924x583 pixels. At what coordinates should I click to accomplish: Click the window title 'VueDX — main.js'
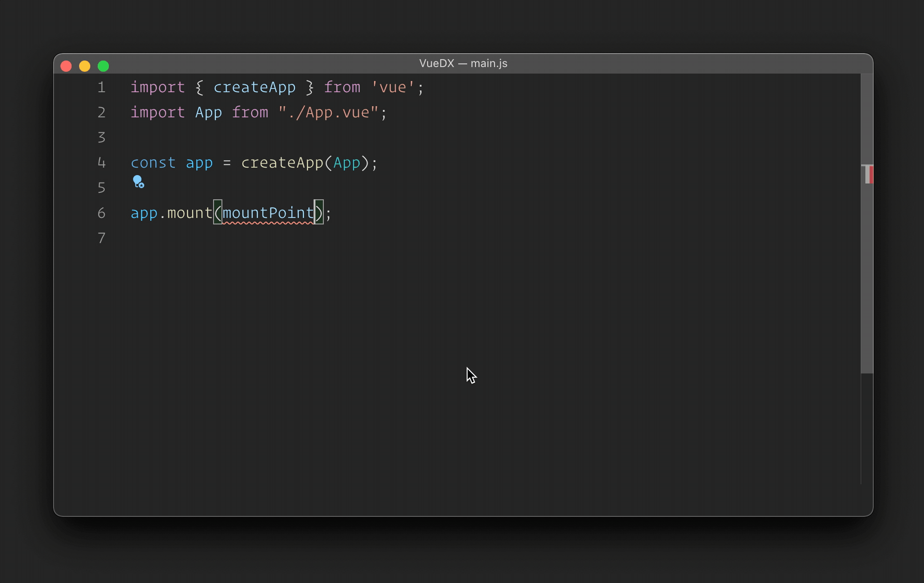pos(463,63)
